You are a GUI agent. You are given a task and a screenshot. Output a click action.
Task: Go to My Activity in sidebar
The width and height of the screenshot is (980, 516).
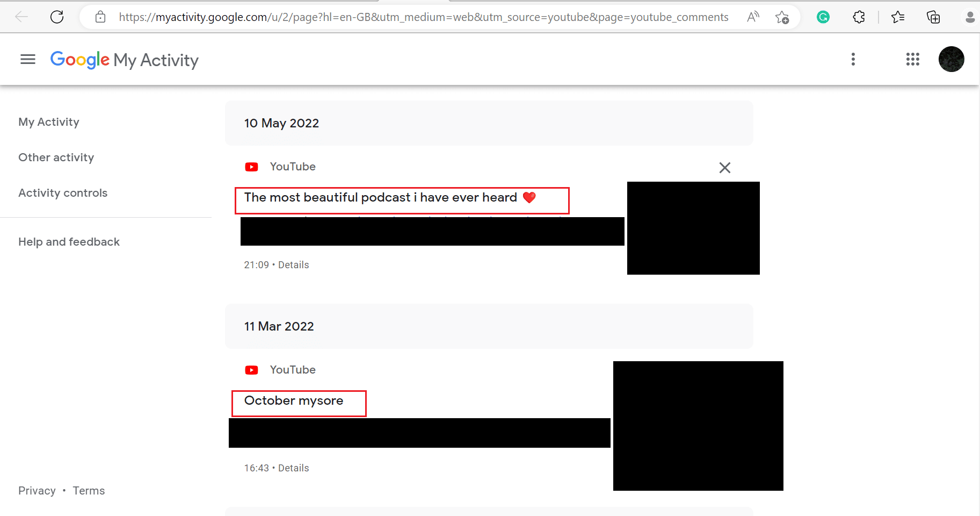49,122
